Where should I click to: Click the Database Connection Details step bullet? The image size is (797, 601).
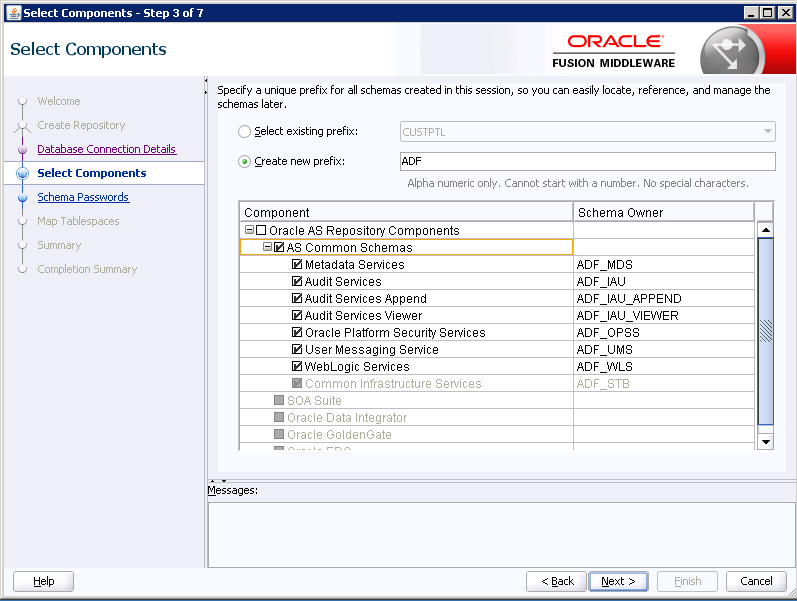pos(22,149)
